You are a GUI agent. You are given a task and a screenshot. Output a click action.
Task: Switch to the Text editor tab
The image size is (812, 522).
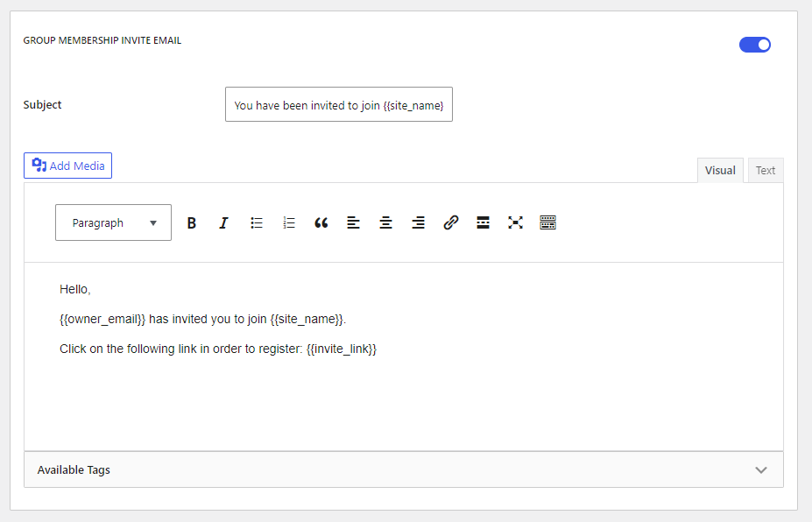(x=766, y=171)
